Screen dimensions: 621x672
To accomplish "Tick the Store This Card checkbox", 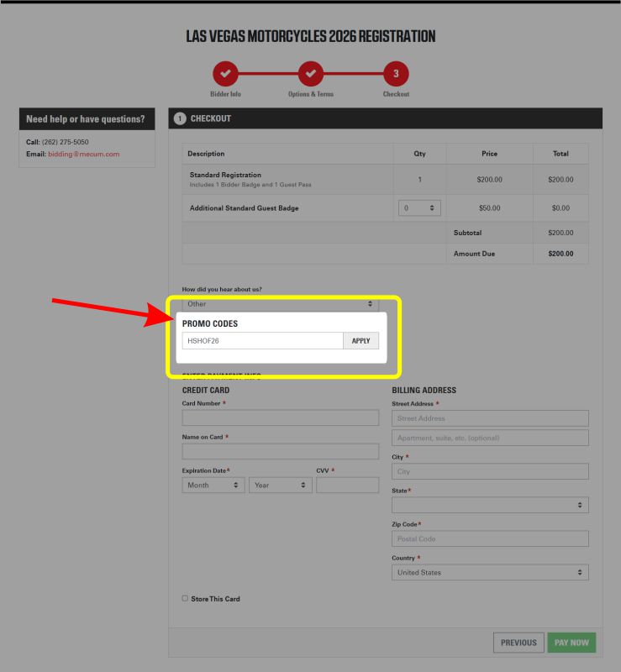I will coord(185,598).
